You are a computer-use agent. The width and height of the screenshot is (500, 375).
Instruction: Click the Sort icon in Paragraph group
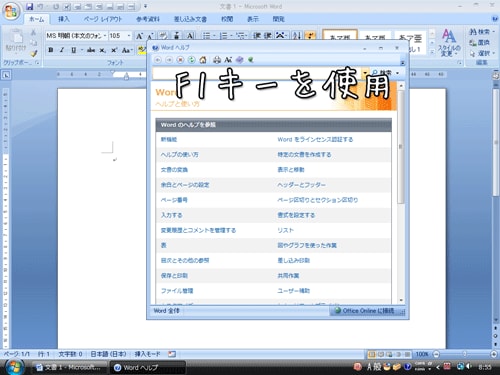(x=297, y=36)
